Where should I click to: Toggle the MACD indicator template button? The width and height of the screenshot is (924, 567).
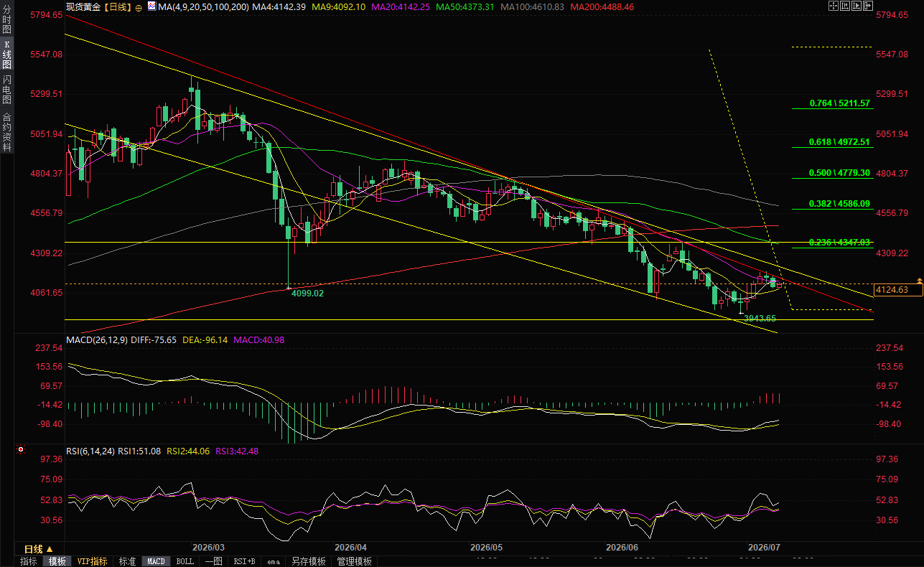pos(156,561)
